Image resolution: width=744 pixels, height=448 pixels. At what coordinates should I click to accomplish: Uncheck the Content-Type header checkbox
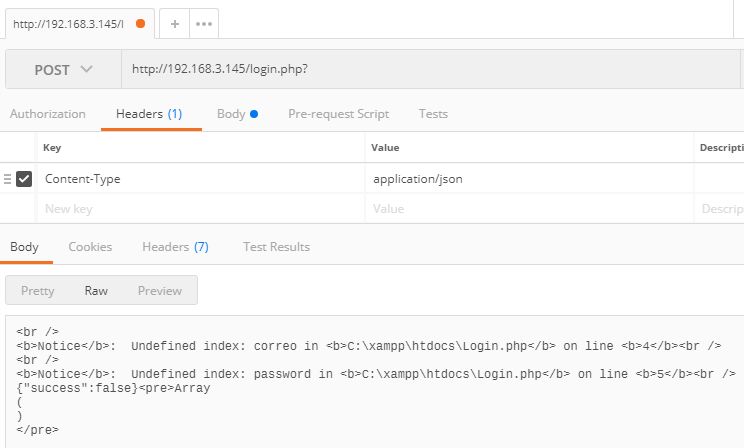click(24, 179)
